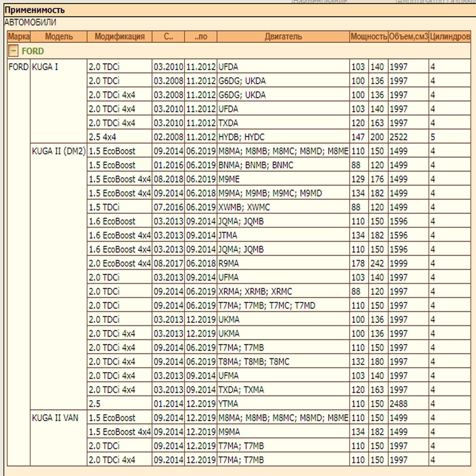The height and width of the screenshot is (476, 476).
Task: Click the FORD group label
Action: click(33, 51)
